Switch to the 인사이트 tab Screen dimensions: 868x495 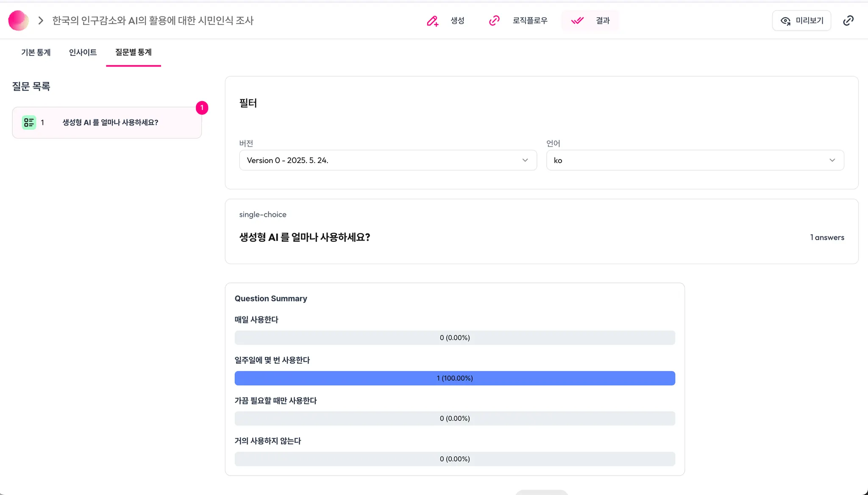coord(83,52)
